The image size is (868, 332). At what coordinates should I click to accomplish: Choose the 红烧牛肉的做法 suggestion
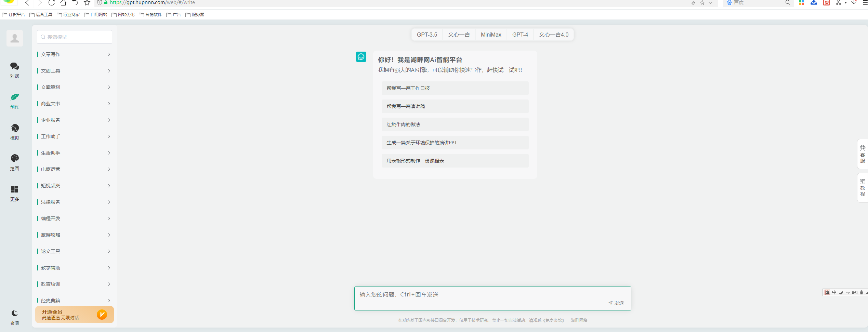coord(455,124)
